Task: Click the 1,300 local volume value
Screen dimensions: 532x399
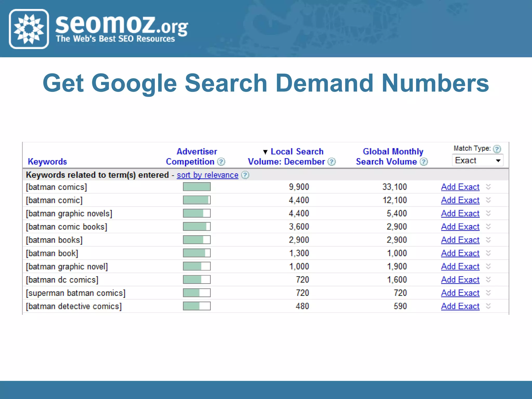Action: (299, 253)
